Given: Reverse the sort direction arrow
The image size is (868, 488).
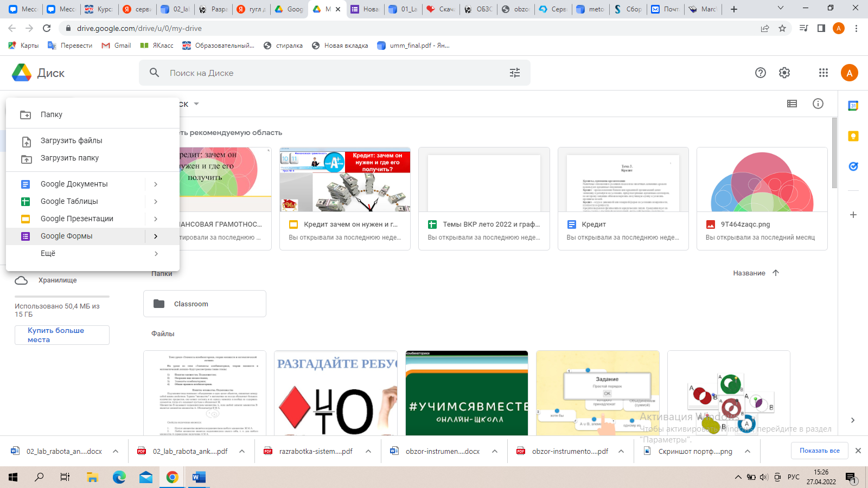Looking at the screenshot, I should coord(776,273).
